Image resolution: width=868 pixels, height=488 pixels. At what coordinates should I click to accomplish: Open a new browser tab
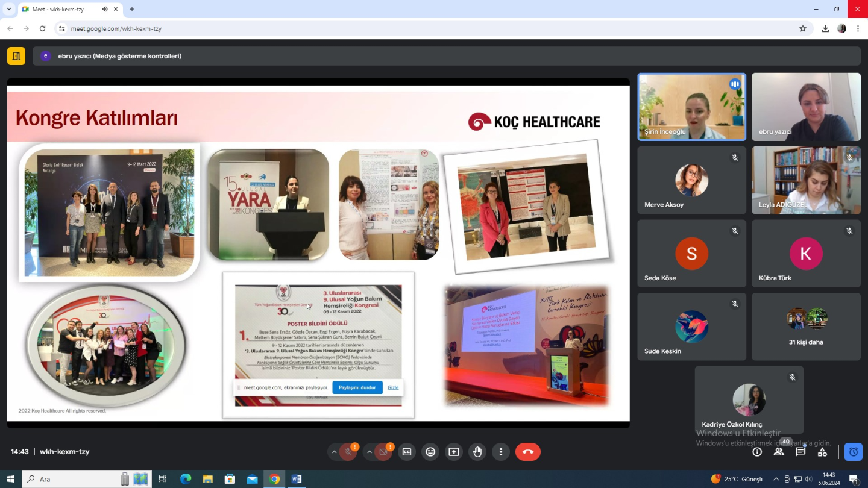pos(132,9)
